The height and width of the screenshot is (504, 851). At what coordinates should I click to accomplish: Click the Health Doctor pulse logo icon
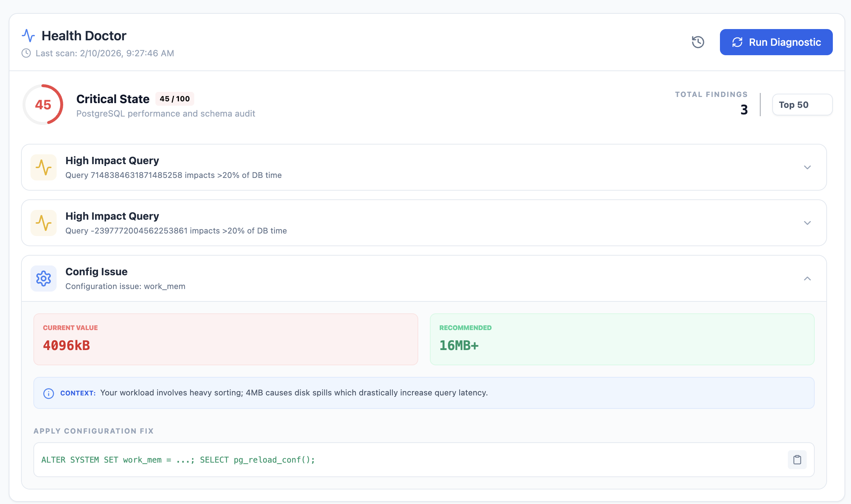(x=28, y=36)
